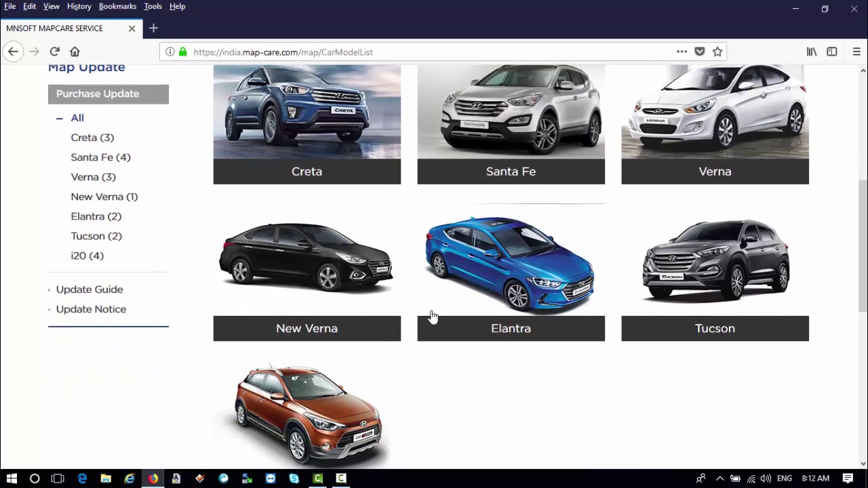Open volume control in tray
868x488 pixels.
click(766, 479)
